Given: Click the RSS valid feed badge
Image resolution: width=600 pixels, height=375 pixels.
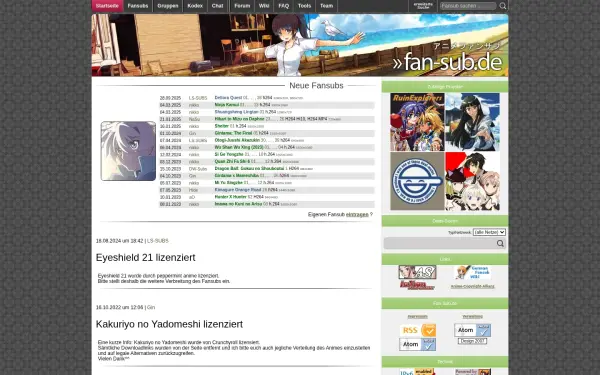Looking at the screenshot, I should [417, 330].
